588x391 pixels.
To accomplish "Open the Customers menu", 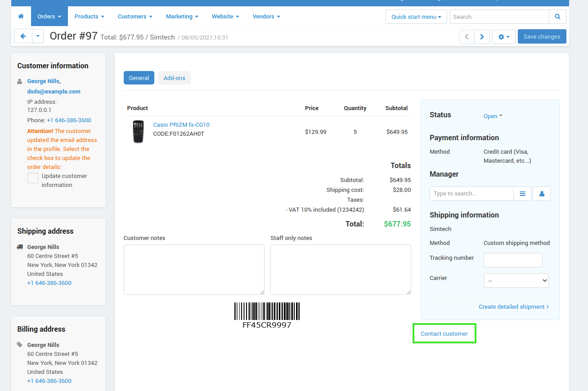I will 135,17.
